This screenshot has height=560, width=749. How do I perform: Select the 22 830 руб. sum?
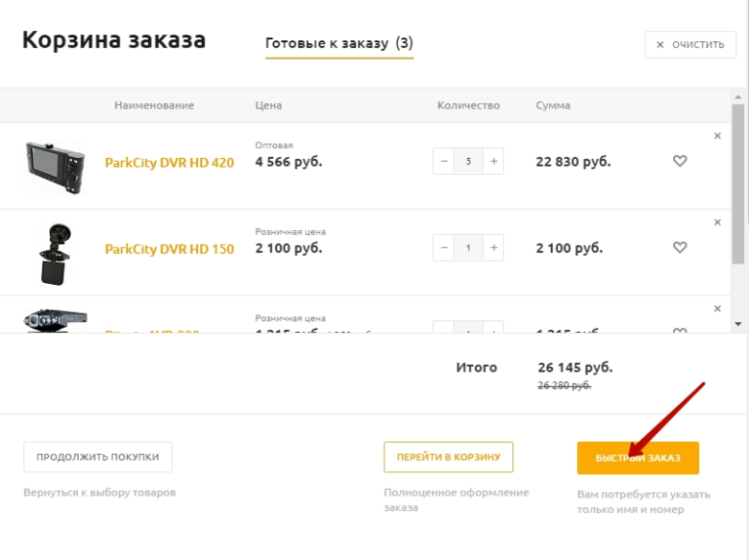573,162
